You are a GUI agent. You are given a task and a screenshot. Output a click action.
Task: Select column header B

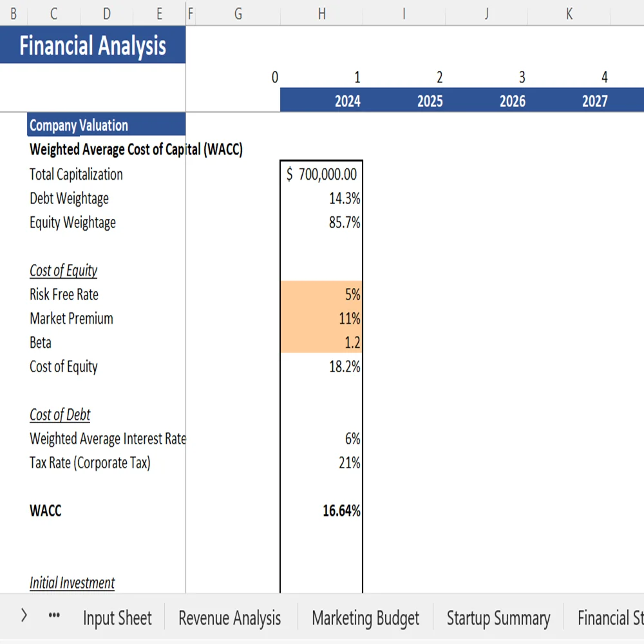[x=13, y=13]
